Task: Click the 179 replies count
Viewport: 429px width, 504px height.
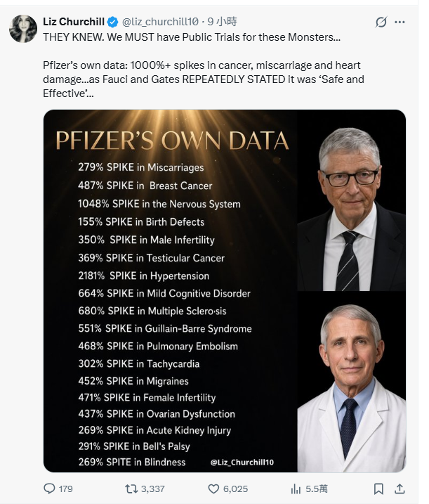Action: click(x=65, y=489)
